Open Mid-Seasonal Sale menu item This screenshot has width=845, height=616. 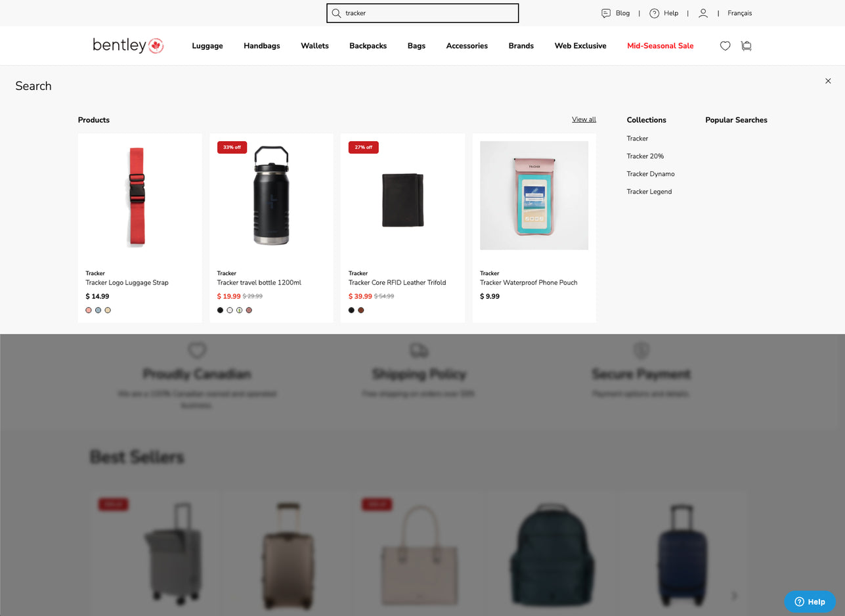point(660,46)
